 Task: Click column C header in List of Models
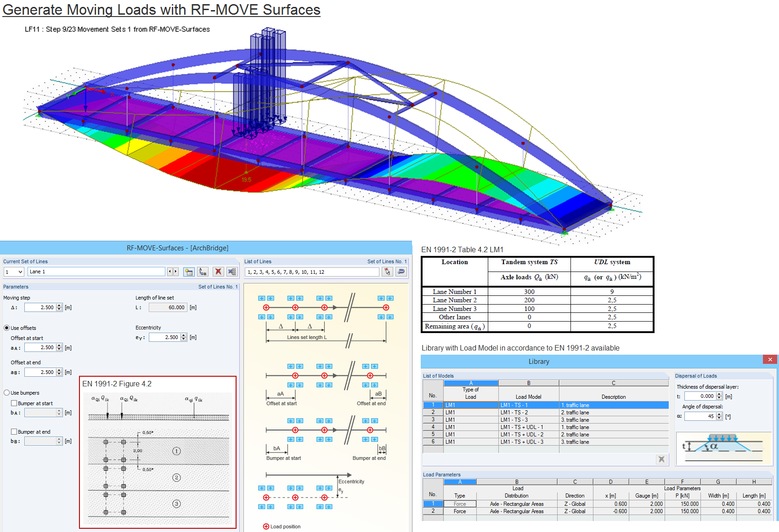click(614, 383)
